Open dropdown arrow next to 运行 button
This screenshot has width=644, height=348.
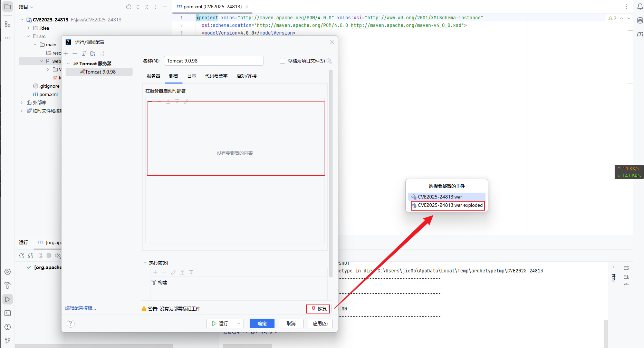click(x=239, y=323)
